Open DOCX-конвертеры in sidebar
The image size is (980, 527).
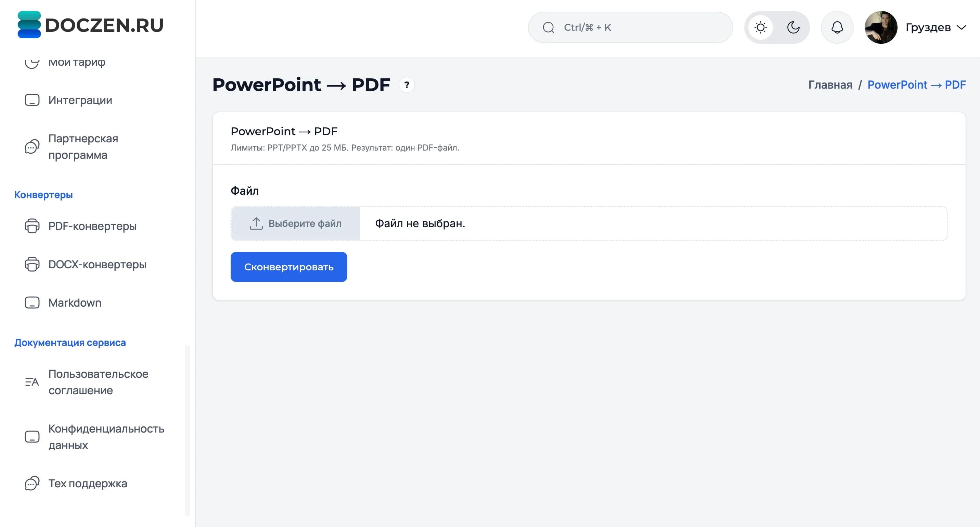[98, 265]
